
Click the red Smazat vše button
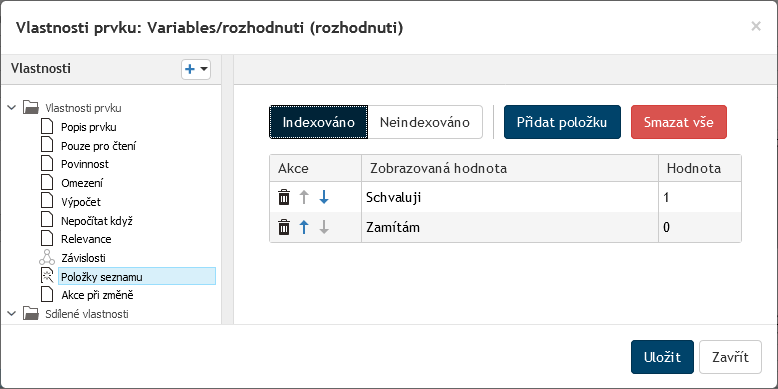tap(679, 122)
